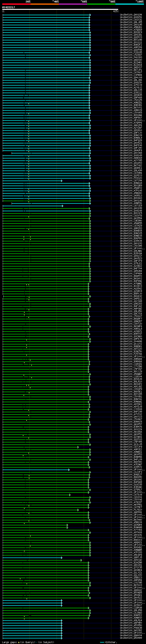Open hit UniRef100_Q8LJR5
Screen dimensions: 146x644
[131, 22]
